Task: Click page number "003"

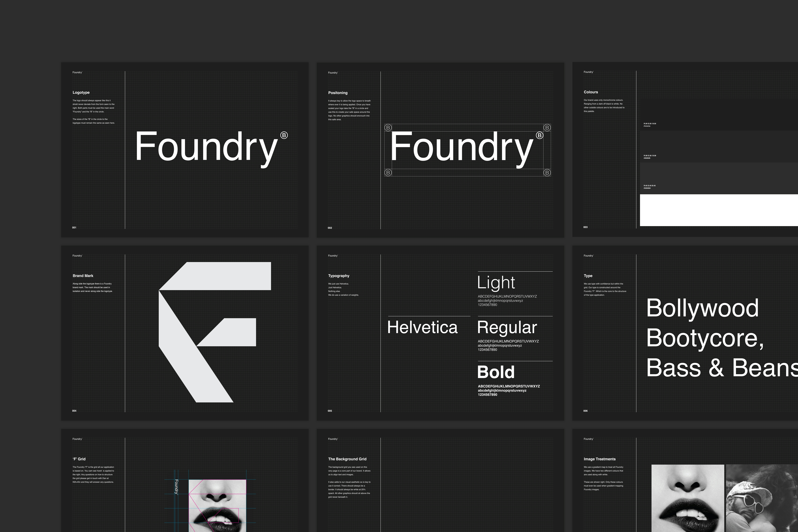Action: 585,227
